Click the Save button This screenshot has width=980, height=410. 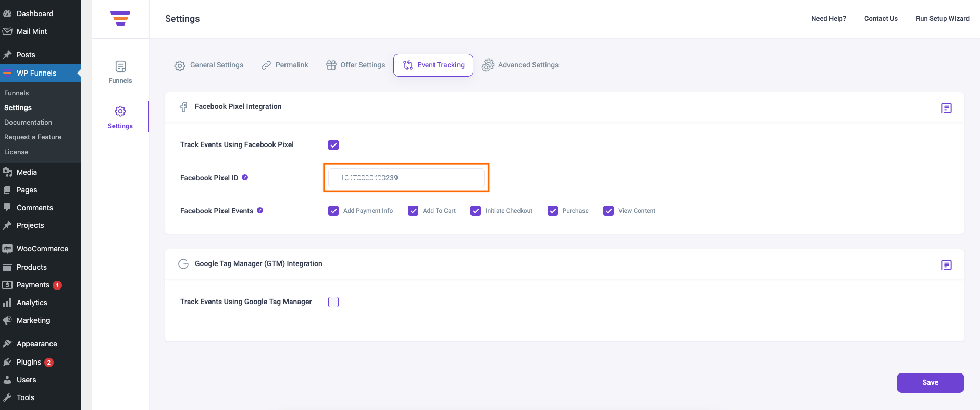[x=931, y=383]
